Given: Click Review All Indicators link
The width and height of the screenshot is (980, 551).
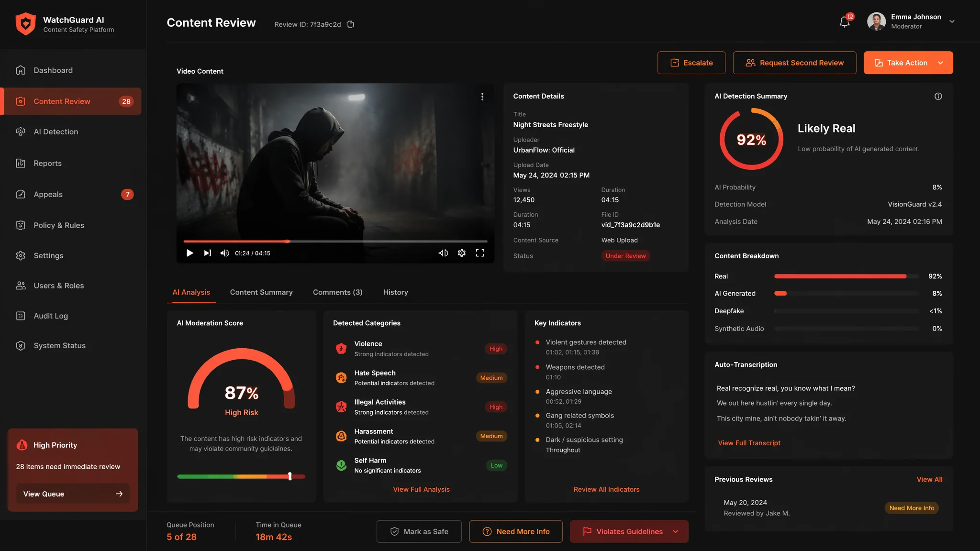Looking at the screenshot, I should tap(606, 489).
